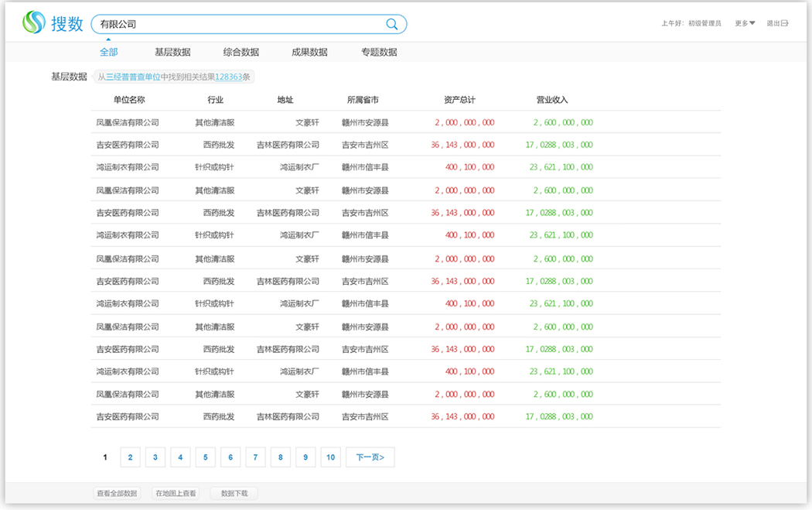Click the 搜数 logo icon

pos(34,23)
